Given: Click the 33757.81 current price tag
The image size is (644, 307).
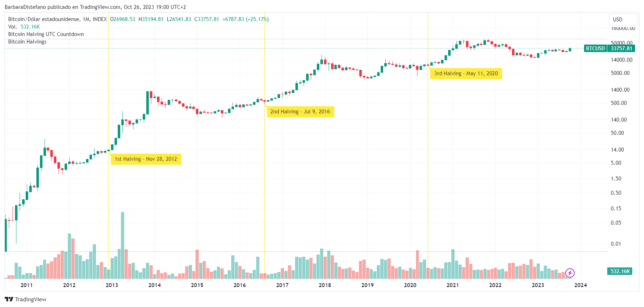Looking at the screenshot, I should coord(621,48).
